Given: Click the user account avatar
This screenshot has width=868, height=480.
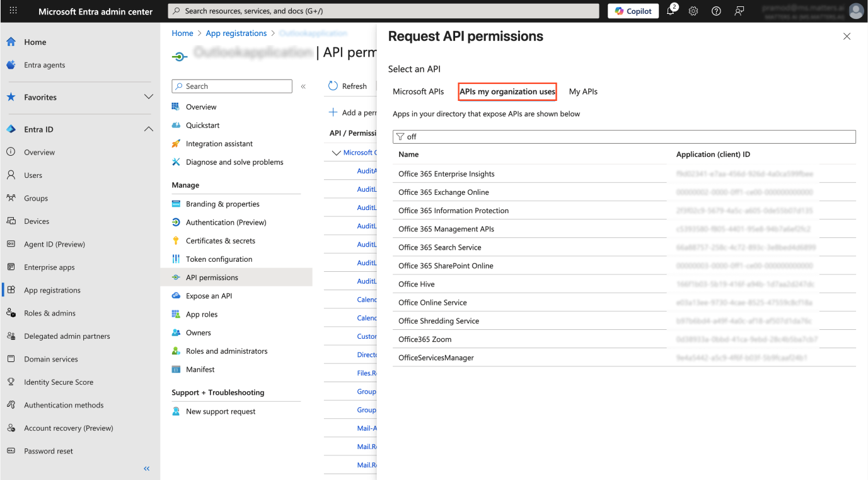Looking at the screenshot, I should (x=856, y=11).
